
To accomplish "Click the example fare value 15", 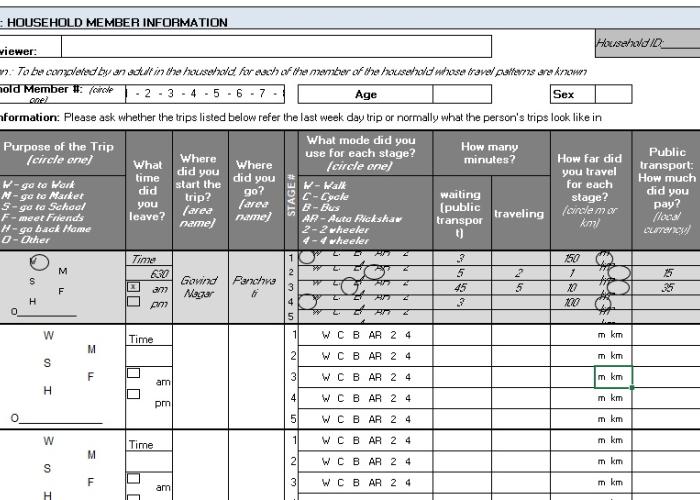I will click(x=666, y=273).
